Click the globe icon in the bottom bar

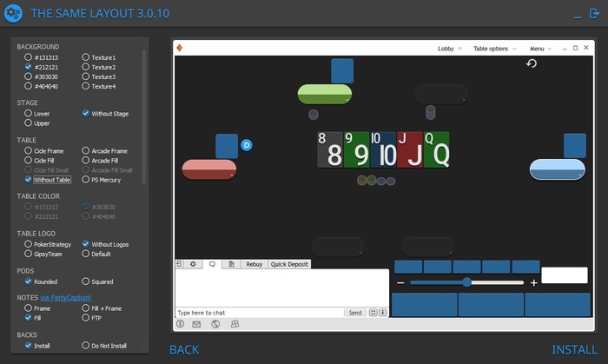pos(215,324)
